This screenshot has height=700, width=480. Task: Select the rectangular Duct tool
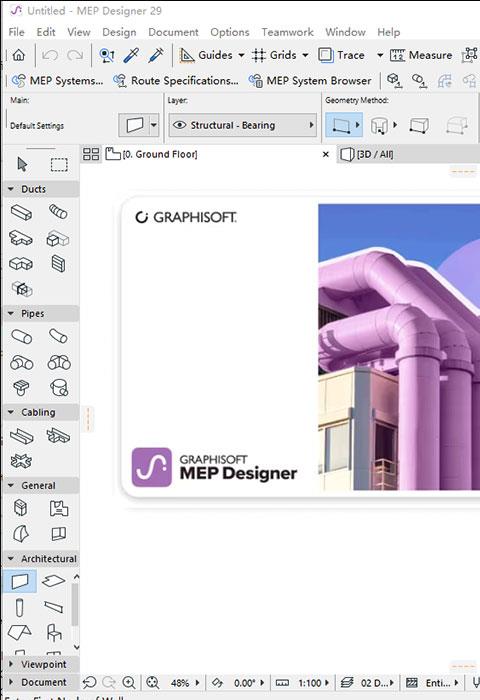click(x=21, y=212)
